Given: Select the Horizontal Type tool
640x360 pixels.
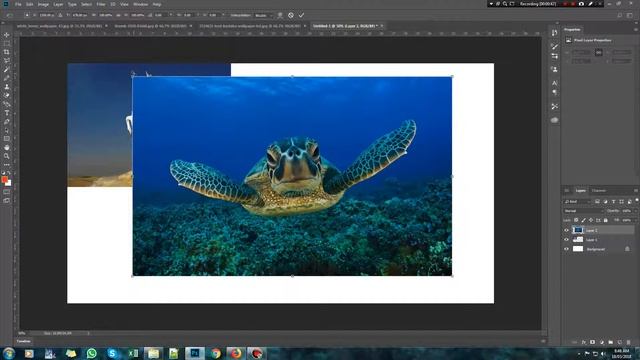Looking at the screenshot, I should [x=7, y=113].
